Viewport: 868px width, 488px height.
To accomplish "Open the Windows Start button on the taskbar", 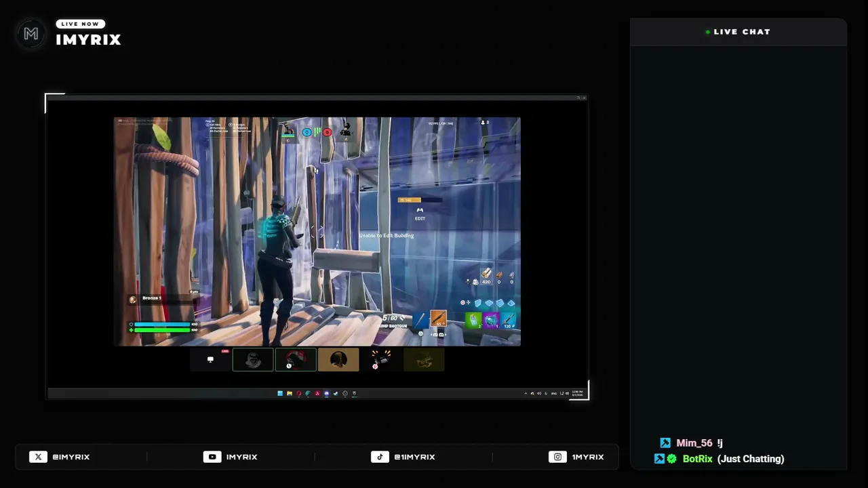I will point(280,393).
